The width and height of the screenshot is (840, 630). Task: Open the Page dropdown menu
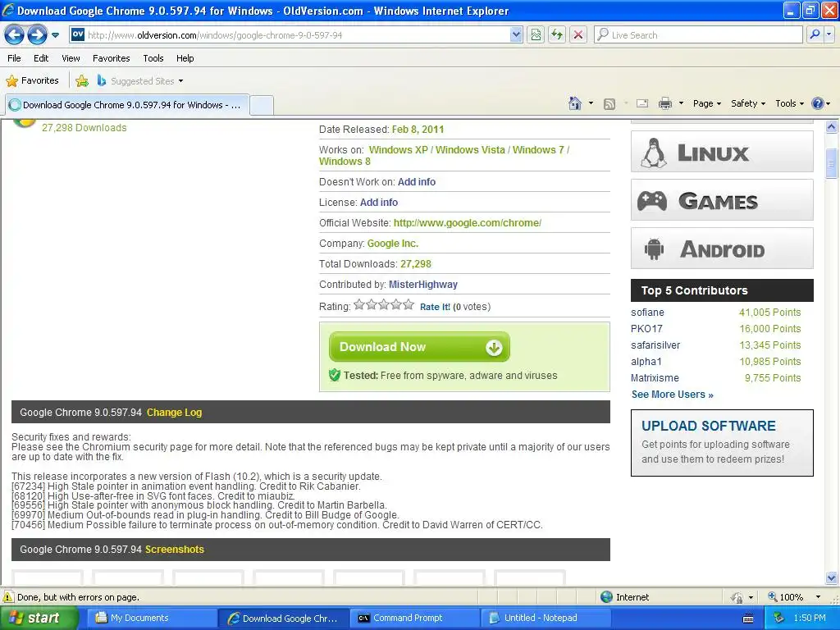pyautogui.click(x=707, y=103)
